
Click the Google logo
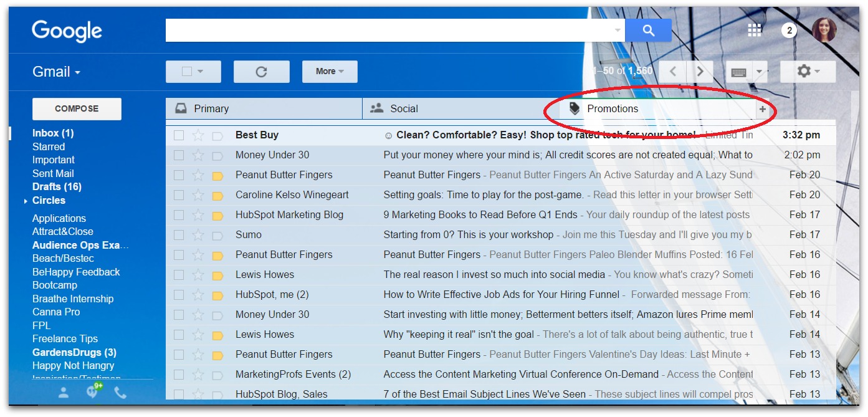click(x=67, y=31)
